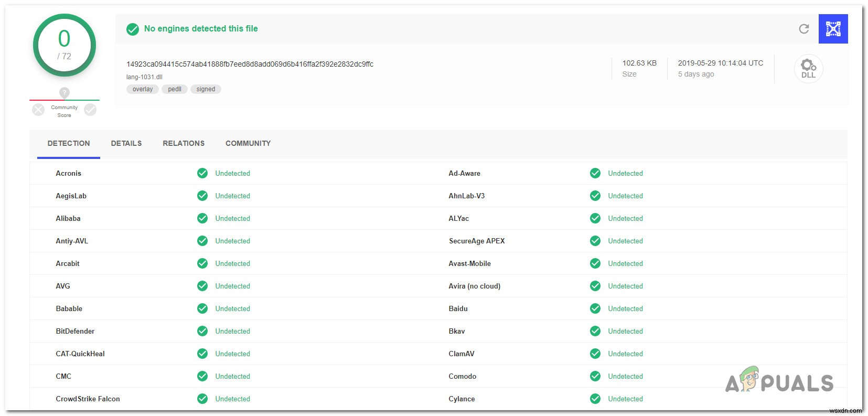Open the RELATIONS tab
Screen dimensions: 868x416
coord(184,143)
